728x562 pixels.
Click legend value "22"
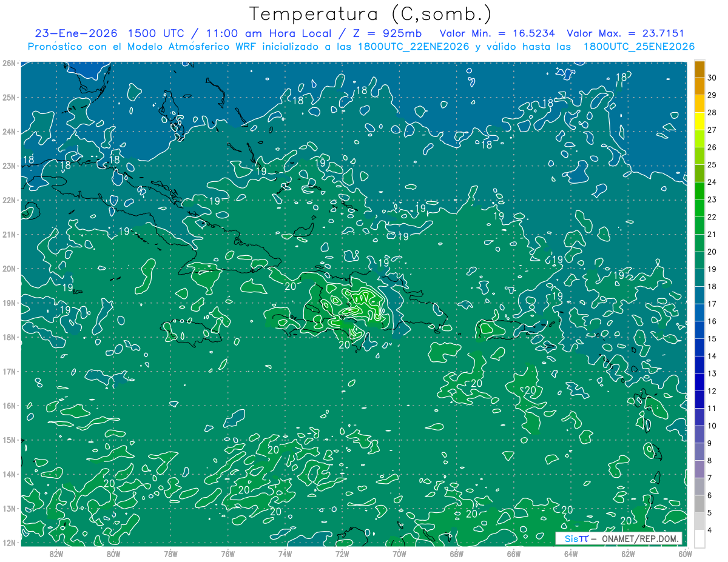pyautogui.click(x=712, y=217)
